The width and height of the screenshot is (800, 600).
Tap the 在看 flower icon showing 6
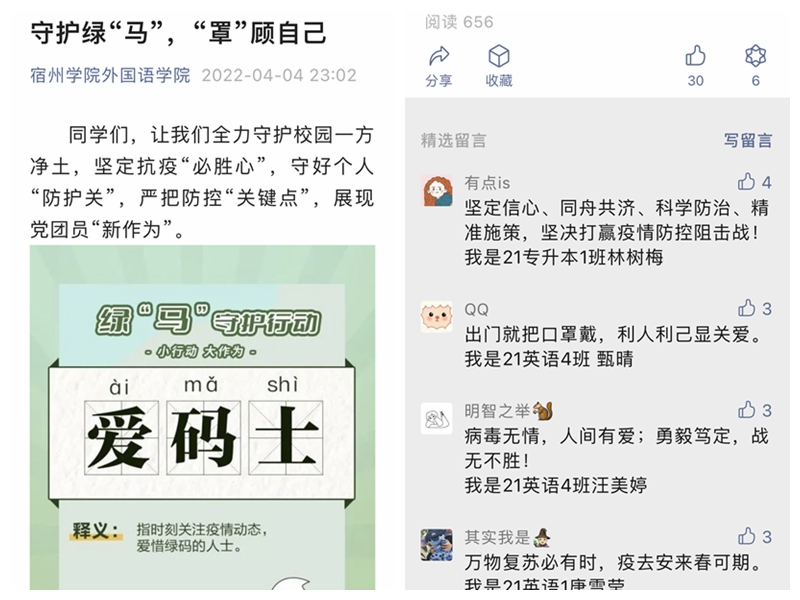point(756,56)
